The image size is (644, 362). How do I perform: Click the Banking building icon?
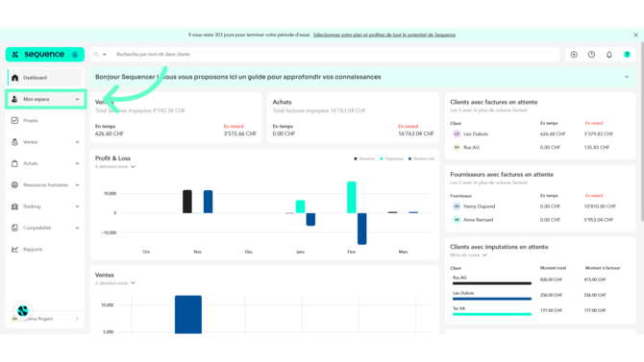click(x=14, y=206)
